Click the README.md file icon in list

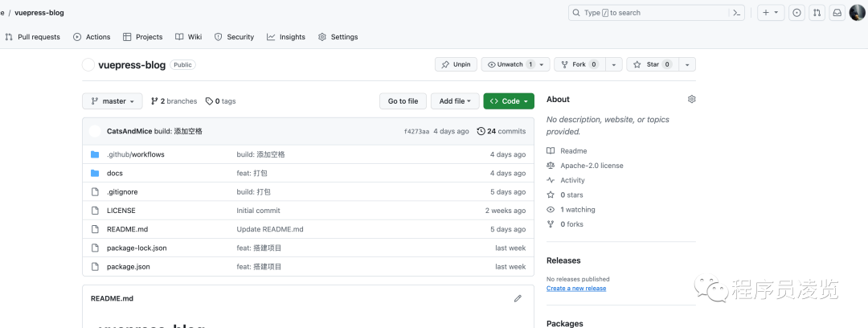tap(95, 229)
